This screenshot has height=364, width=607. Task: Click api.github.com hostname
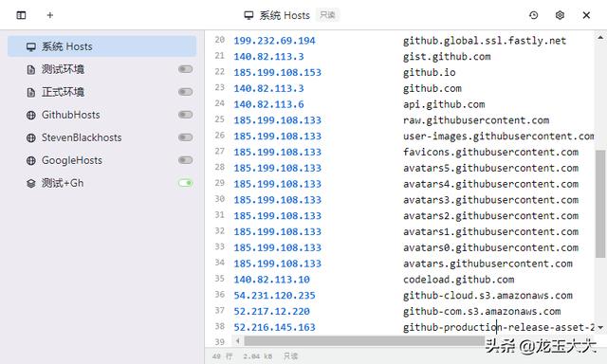[444, 104]
